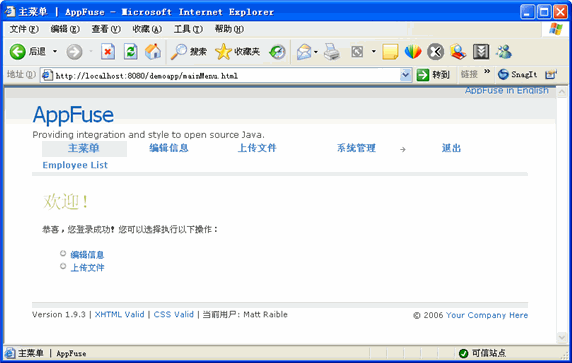
Task: Open the 编辑(E) menu
Action: tap(65, 29)
